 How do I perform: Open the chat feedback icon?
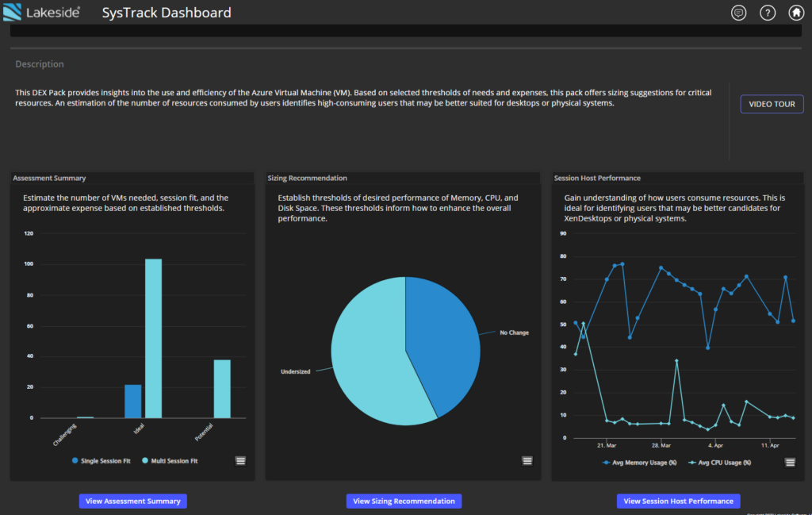[738, 13]
